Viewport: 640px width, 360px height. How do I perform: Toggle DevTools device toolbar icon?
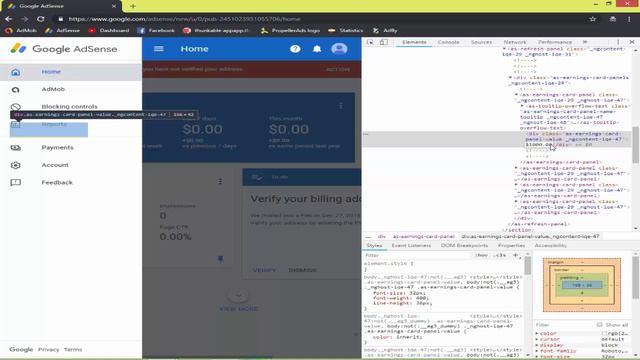(x=384, y=42)
